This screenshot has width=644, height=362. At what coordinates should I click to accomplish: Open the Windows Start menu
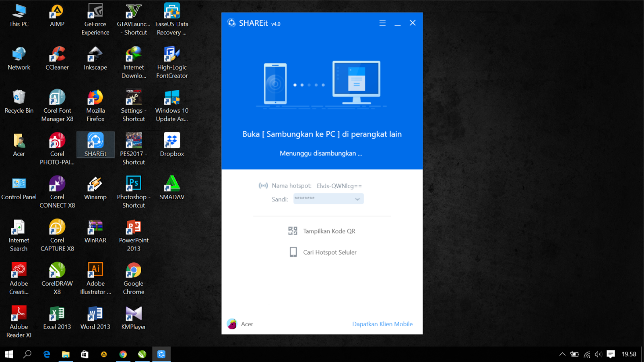point(9,354)
